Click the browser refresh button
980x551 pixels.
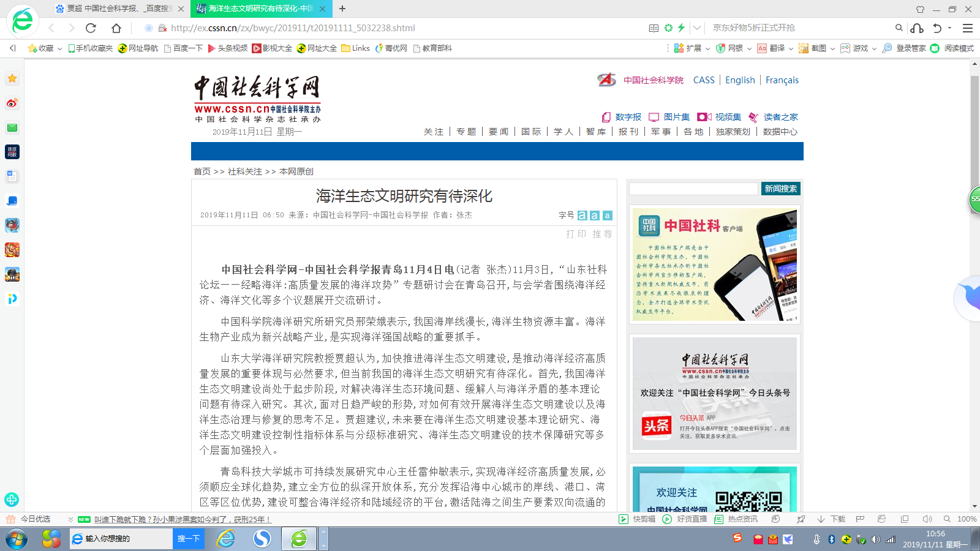(x=91, y=28)
